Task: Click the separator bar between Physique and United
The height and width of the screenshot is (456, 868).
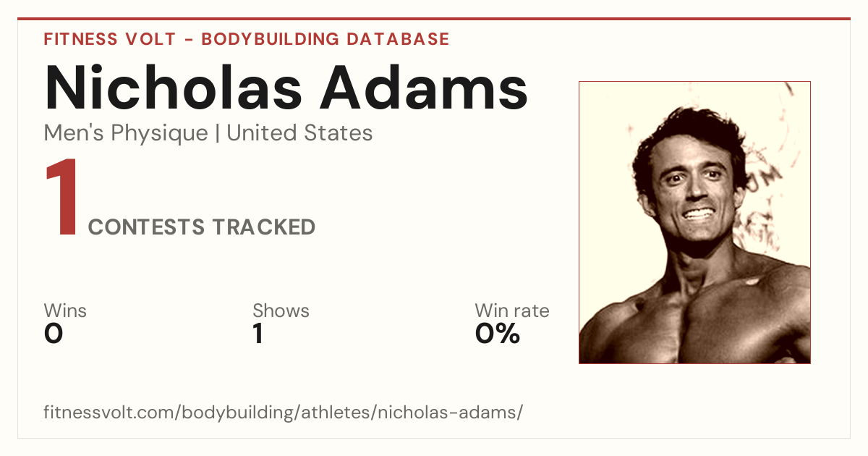Action: pos(218,134)
